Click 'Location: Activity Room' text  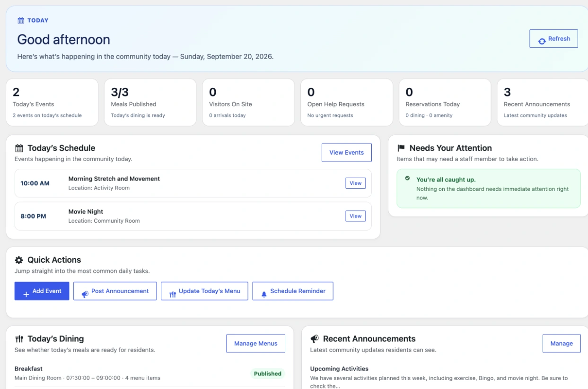[x=99, y=188]
